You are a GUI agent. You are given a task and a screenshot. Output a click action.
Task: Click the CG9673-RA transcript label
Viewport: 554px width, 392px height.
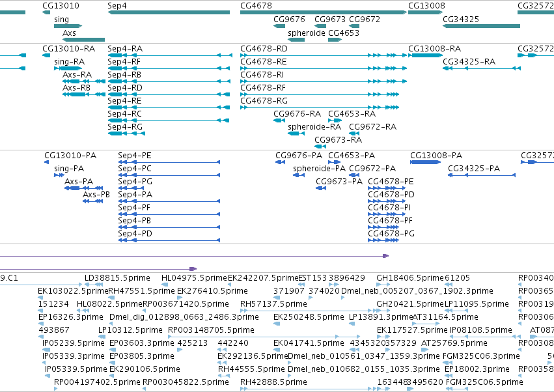[338, 140]
